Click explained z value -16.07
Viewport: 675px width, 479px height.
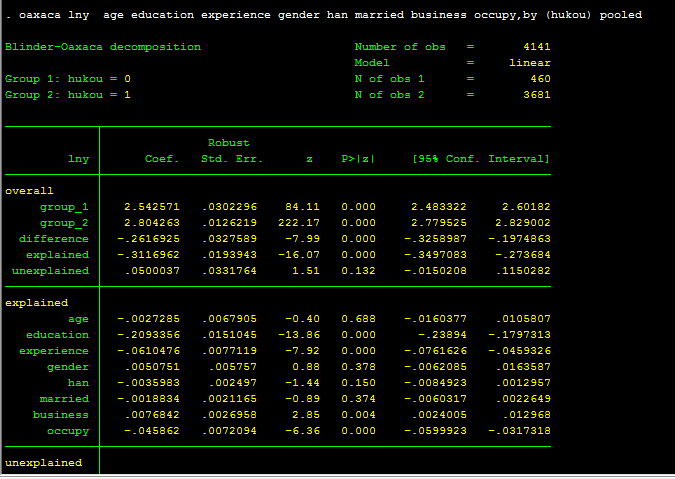pyautogui.click(x=299, y=254)
